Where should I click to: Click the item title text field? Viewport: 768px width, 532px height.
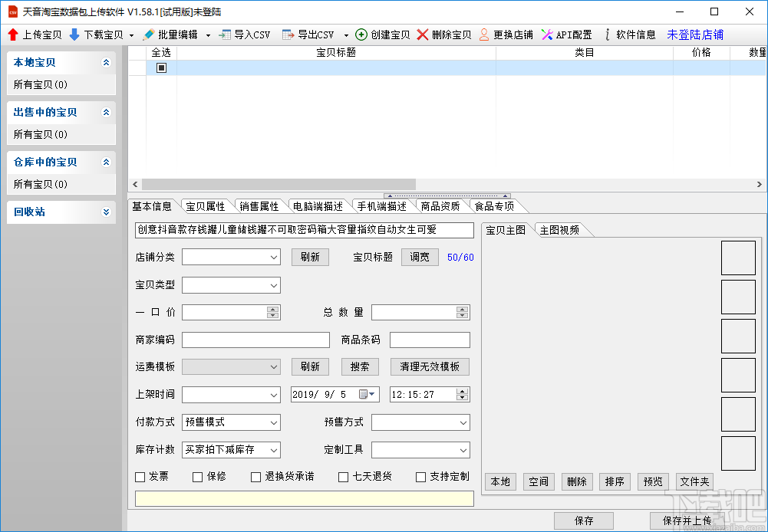click(x=304, y=230)
